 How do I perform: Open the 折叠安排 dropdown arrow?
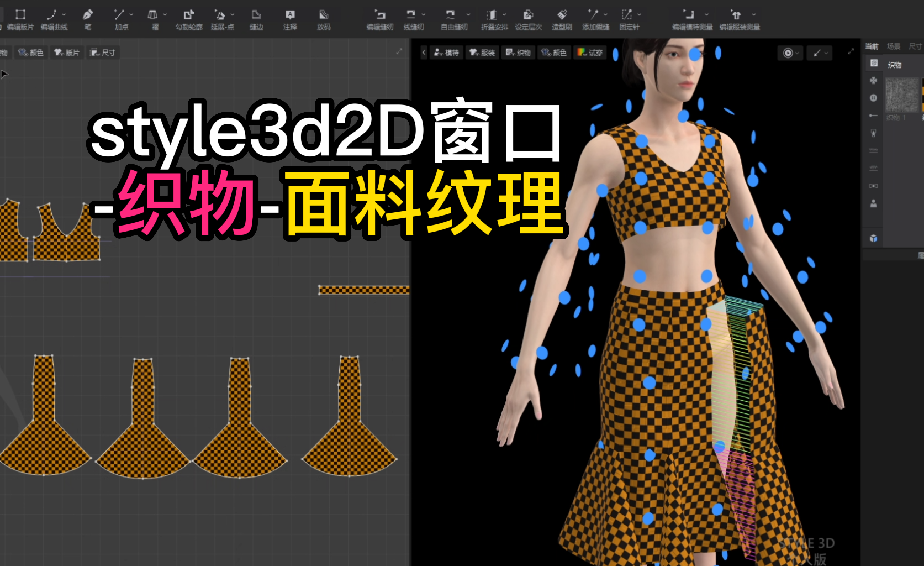click(x=504, y=14)
